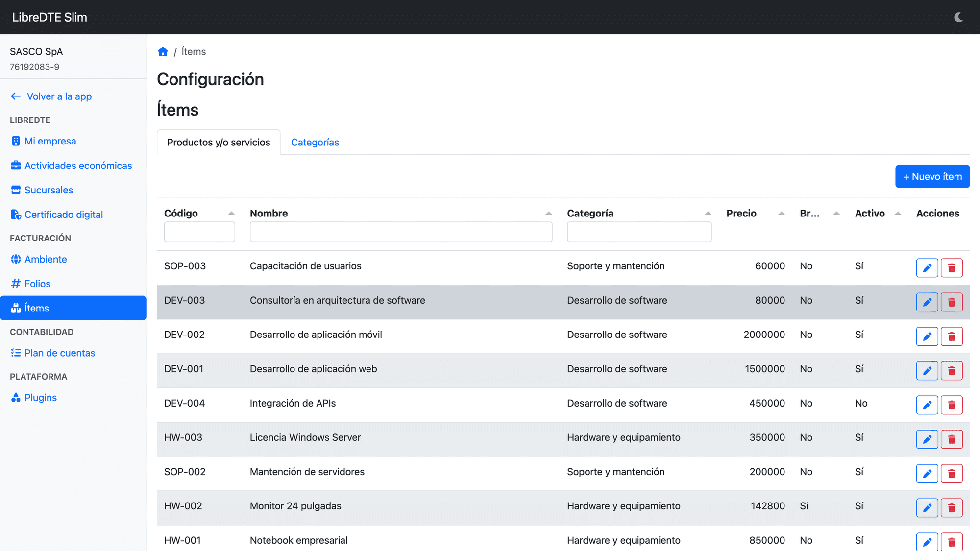This screenshot has width=980, height=551.
Task: Edit the Consultoría en arquitectura de software item
Action: [x=927, y=302]
